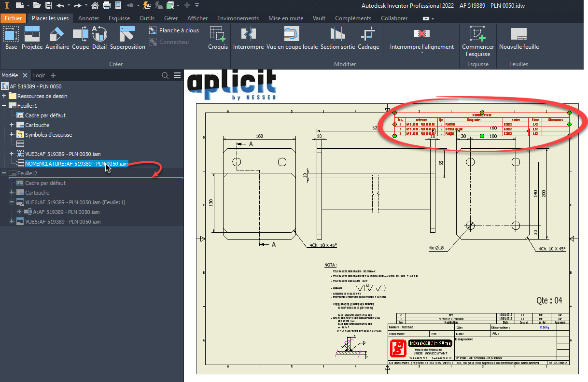Click Nouvelle feuille button
Screen dimensions: 588x382
518,38
